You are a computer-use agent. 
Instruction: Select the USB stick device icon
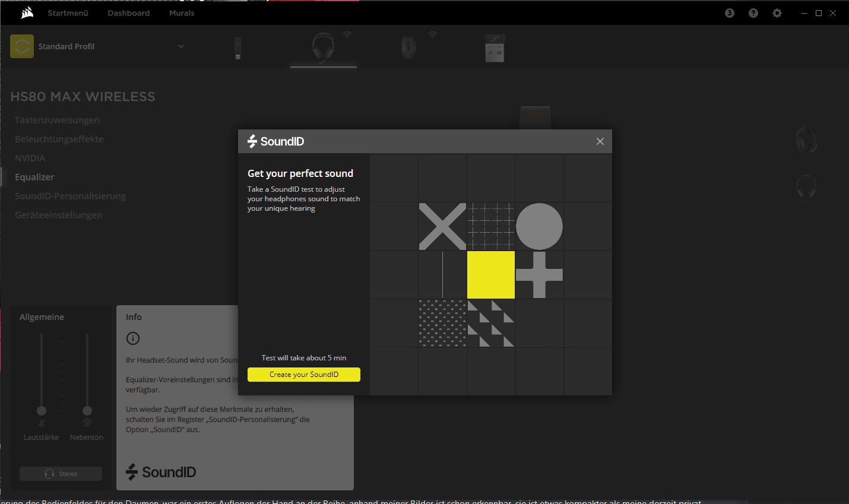[237, 48]
